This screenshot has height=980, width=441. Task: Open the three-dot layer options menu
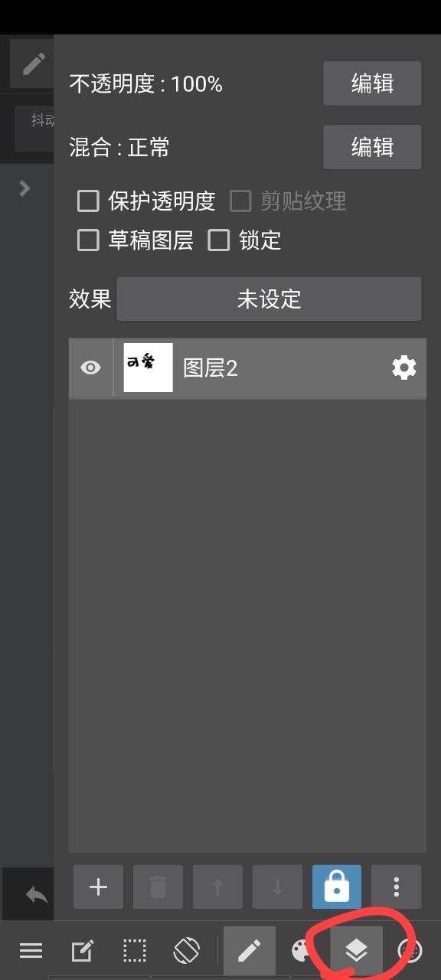[x=397, y=887]
